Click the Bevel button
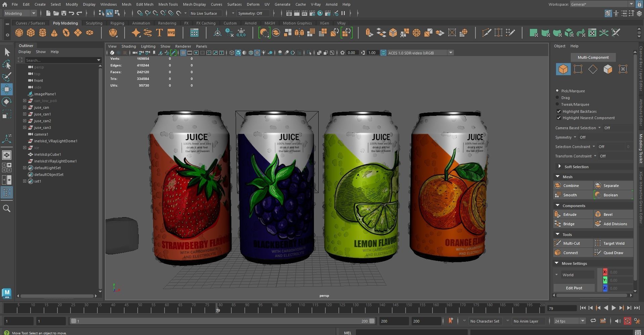 coord(613,214)
